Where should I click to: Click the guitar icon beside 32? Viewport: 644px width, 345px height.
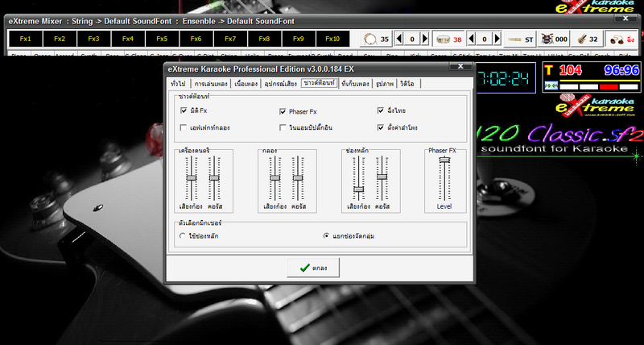click(x=580, y=39)
